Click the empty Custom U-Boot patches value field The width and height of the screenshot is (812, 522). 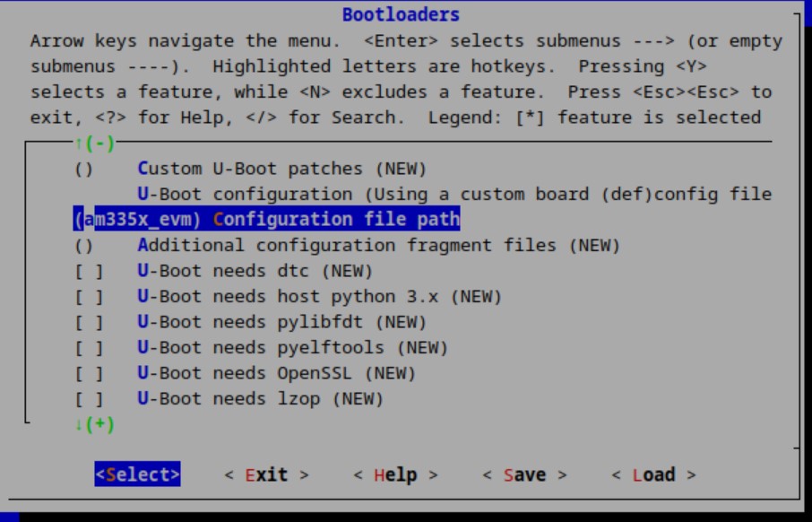tap(82, 169)
